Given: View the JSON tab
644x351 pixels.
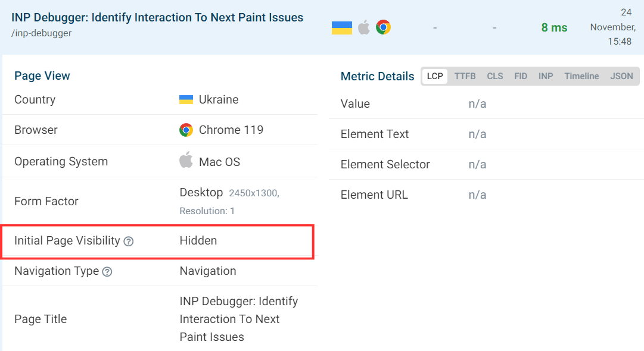Looking at the screenshot, I should [621, 76].
